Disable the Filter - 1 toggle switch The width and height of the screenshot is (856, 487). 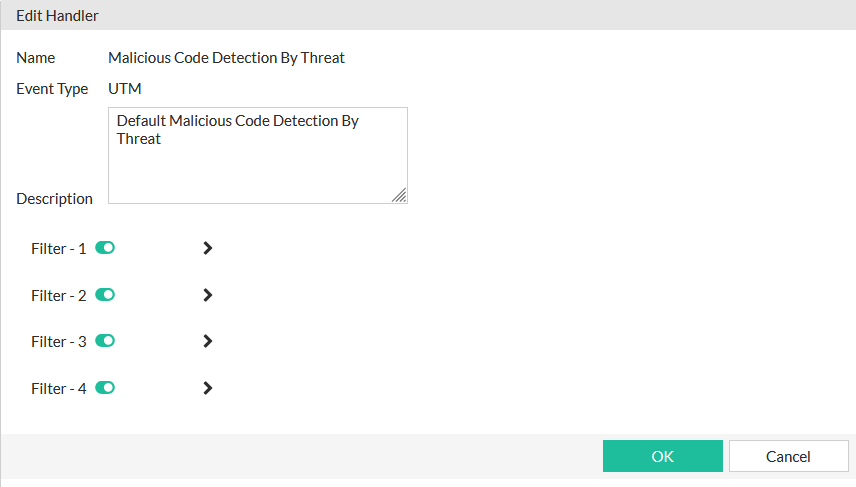(x=105, y=248)
